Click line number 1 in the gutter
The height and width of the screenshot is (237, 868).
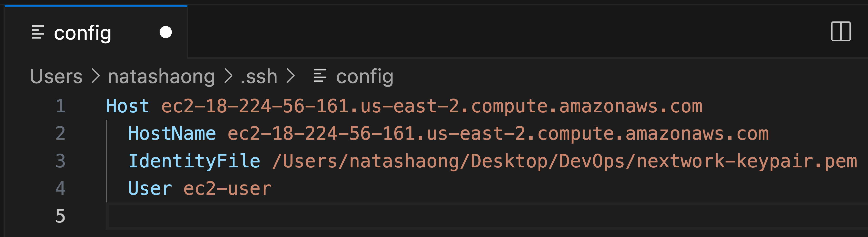click(61, 106)
